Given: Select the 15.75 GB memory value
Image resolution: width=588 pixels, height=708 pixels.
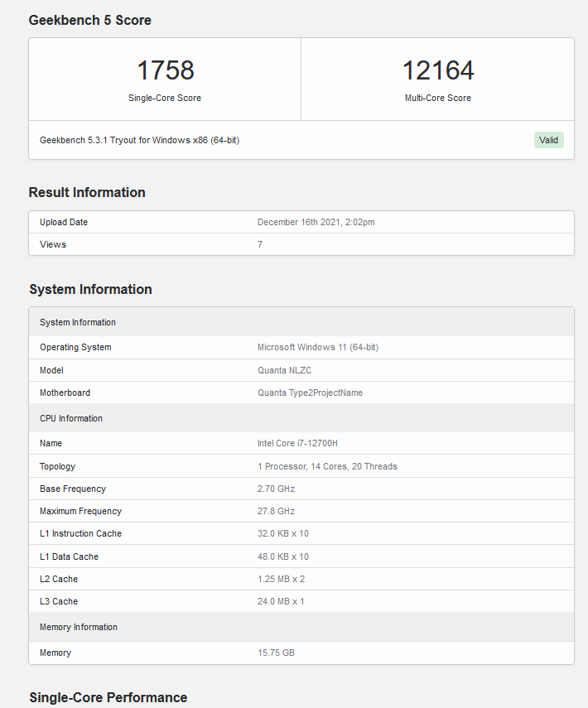Looking at the screenshot, I should (276, 653).
